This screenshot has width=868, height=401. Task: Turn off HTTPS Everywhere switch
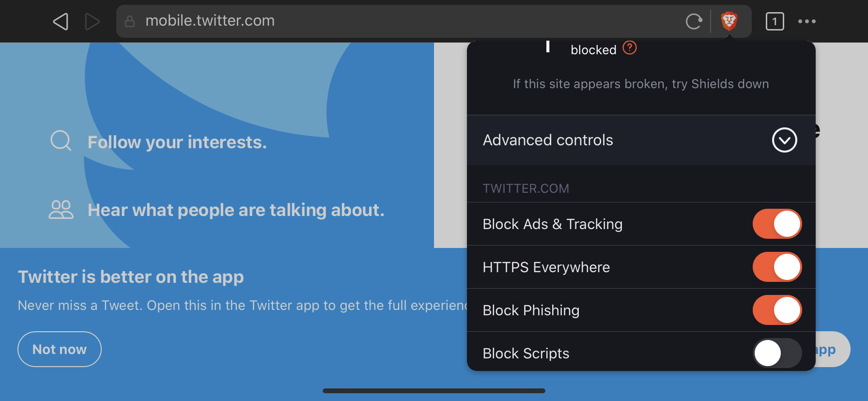[x=777, y=267]
